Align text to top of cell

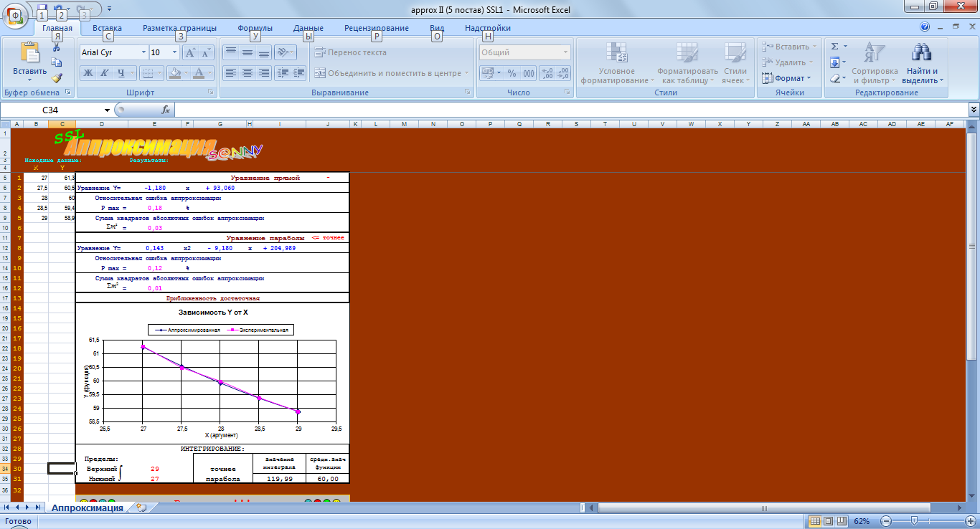pos(231,52)
